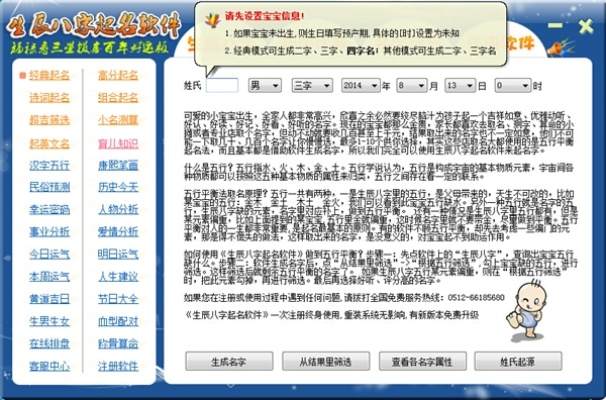Click the 人物分析 link
This screenshot has height=400, width=606.
coord(118,209)
